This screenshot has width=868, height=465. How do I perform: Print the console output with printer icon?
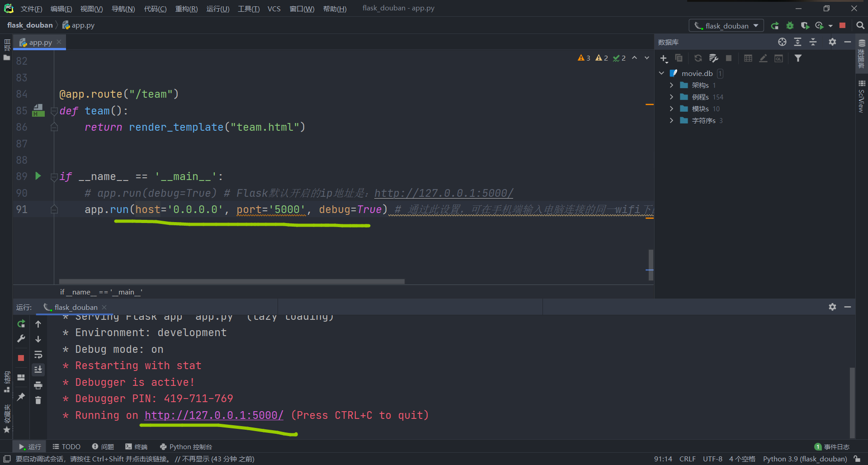[38, 385]
